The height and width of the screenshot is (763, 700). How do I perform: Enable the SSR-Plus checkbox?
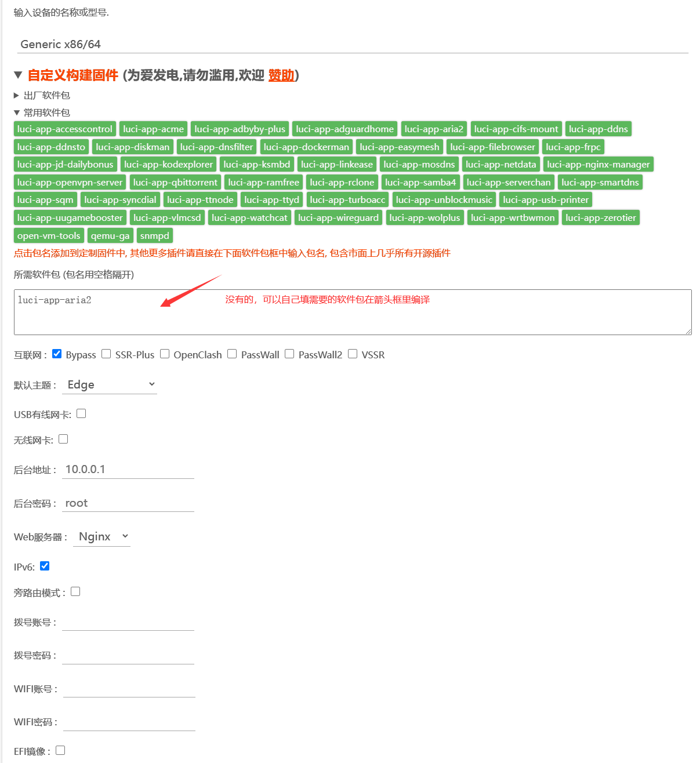[106, 354]
